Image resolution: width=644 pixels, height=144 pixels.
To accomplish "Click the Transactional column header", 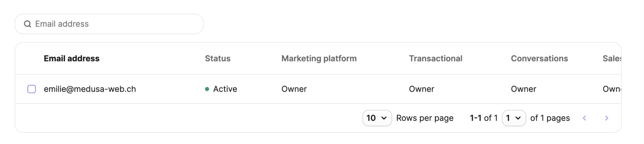I will pyautogui.click(x=435, y=59).
